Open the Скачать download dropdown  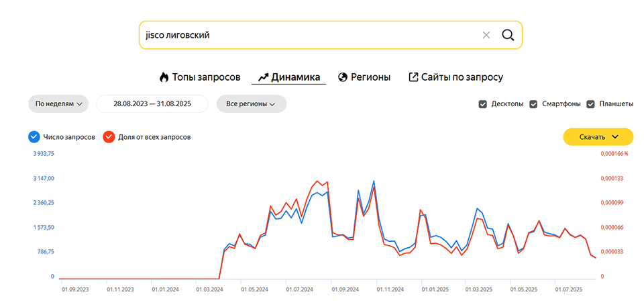[x=598, y=136]
